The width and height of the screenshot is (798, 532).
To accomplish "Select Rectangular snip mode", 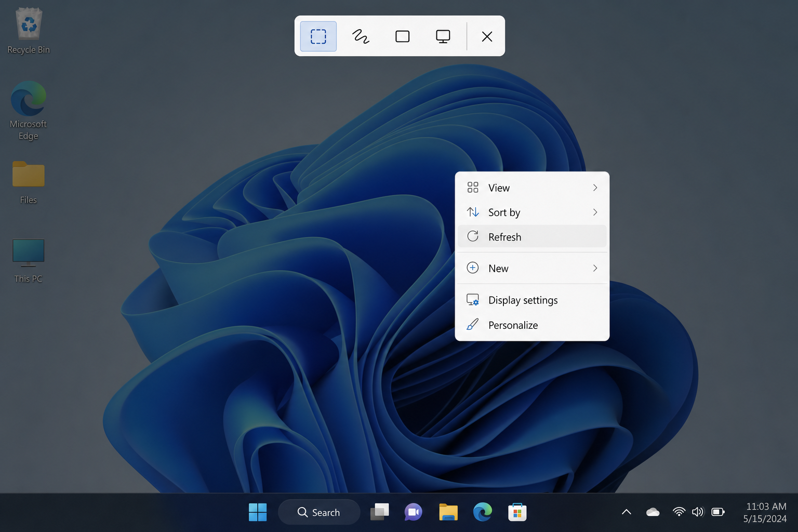I will [x=318, y=36].
